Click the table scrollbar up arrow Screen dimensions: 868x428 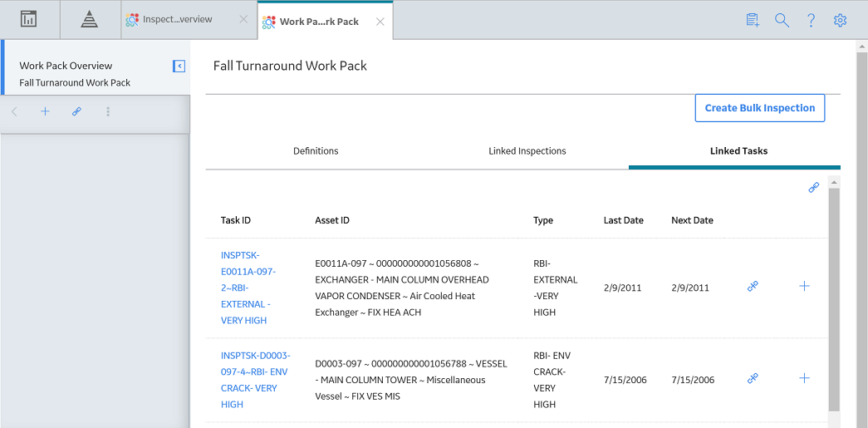pos(834,182)
